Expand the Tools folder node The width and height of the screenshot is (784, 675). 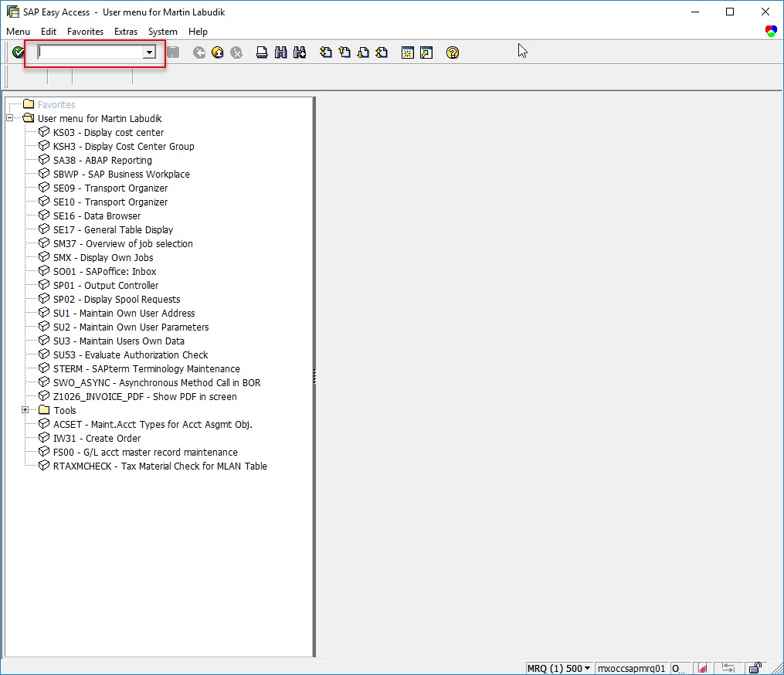point(25,410)
